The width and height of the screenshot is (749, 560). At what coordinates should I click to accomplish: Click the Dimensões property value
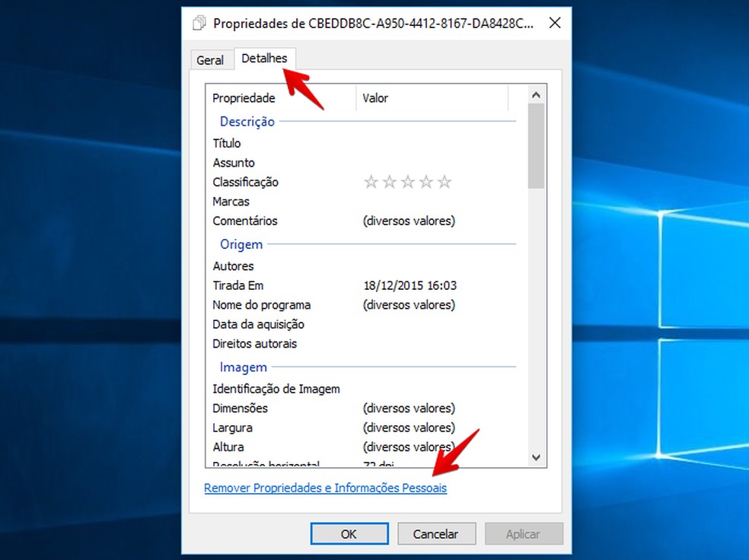pyautogui.click(x=409, y=408)
